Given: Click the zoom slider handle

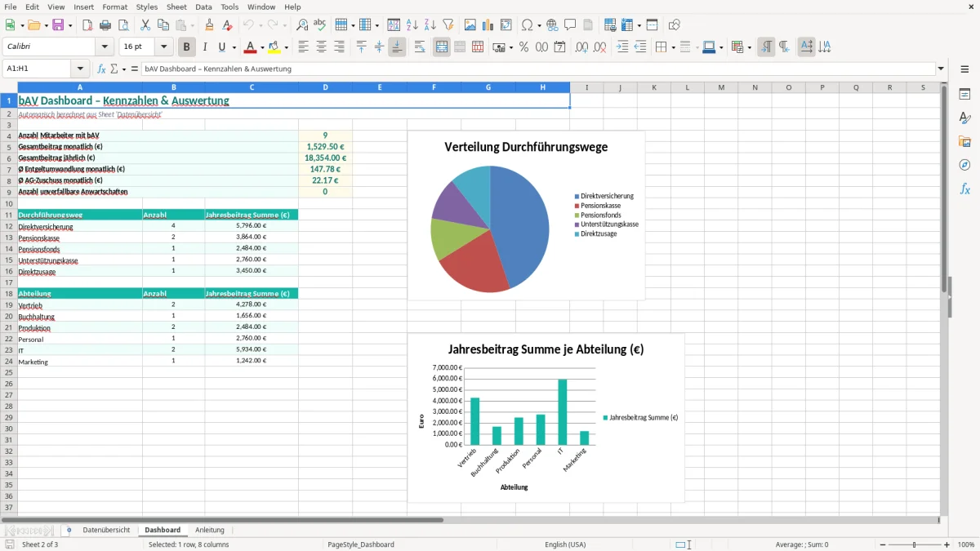Looking at the screenshot, I should 914,544.
